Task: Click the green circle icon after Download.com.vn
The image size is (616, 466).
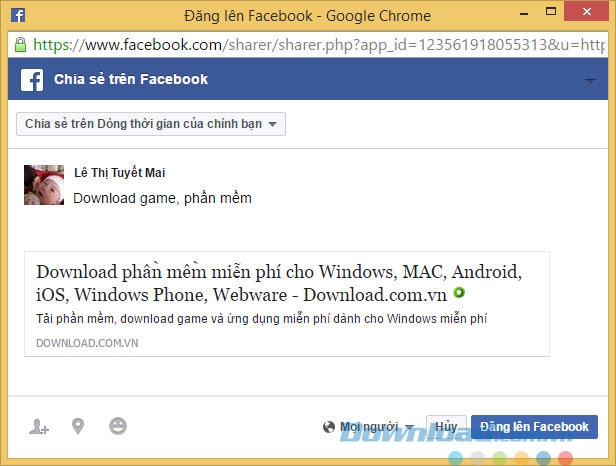Action: pyautogui.click(x=459, y=292)
